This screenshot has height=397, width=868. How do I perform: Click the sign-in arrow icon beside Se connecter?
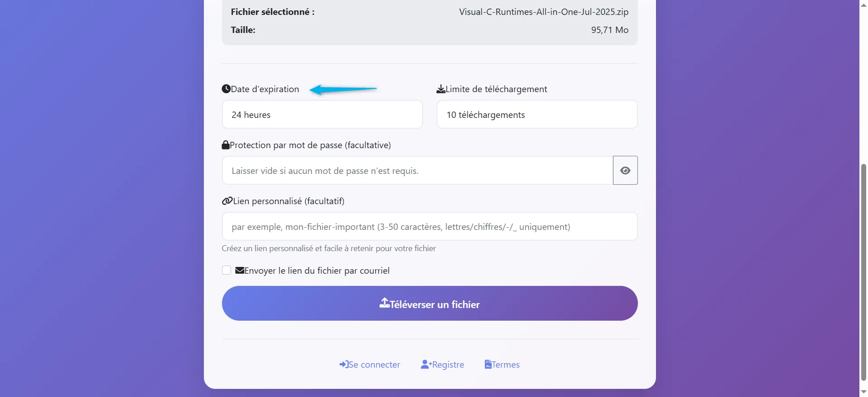344,364
